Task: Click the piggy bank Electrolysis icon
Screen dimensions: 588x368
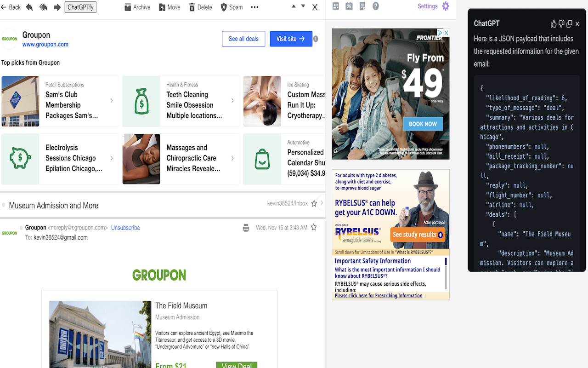Action: [20, 159]
